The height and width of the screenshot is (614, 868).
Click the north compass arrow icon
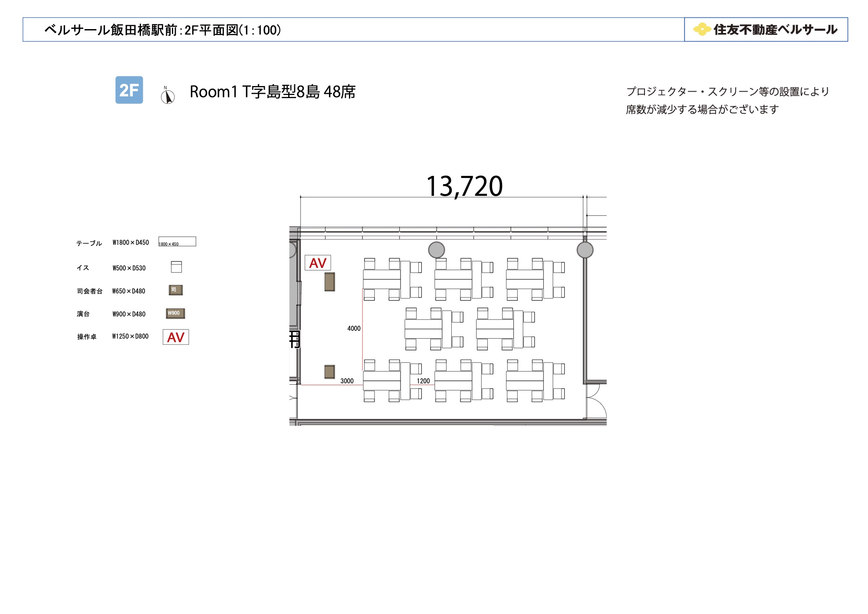point(168,95)
